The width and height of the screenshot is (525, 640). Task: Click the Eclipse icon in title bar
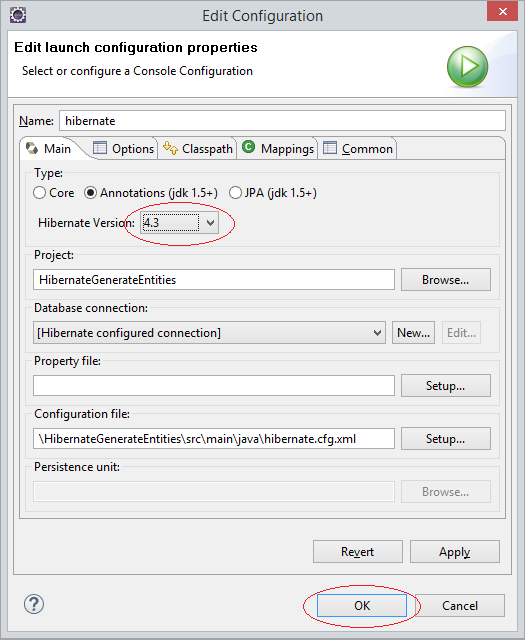point(18,15)
